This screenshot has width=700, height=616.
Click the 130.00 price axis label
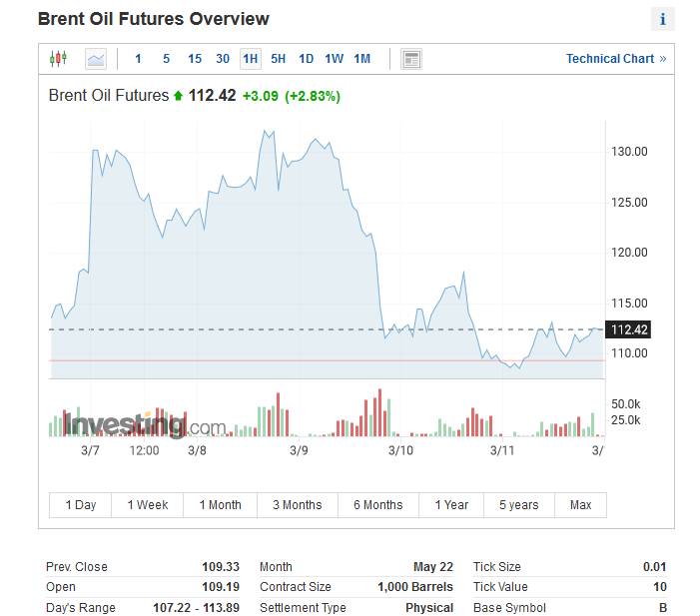pos(629,152)
